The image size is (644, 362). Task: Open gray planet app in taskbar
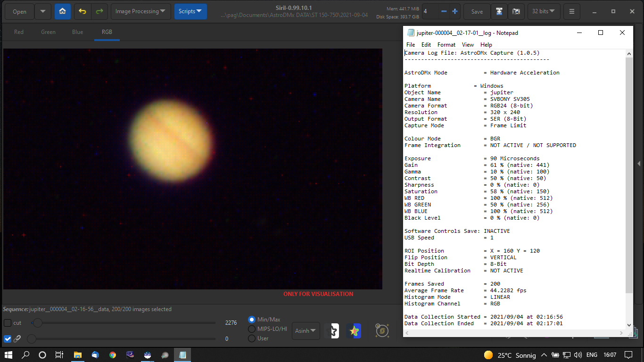point(165,355)
